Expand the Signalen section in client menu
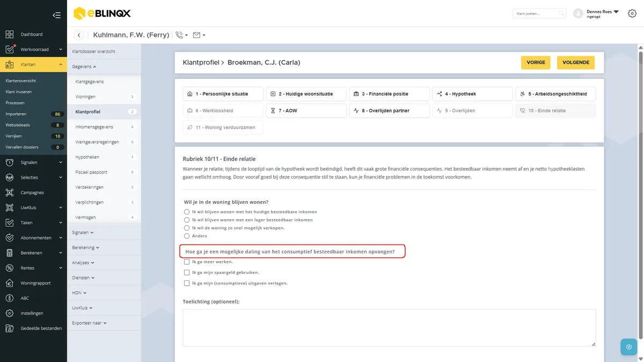The height and width of the screenshot is (362, 644). (83, 233)
